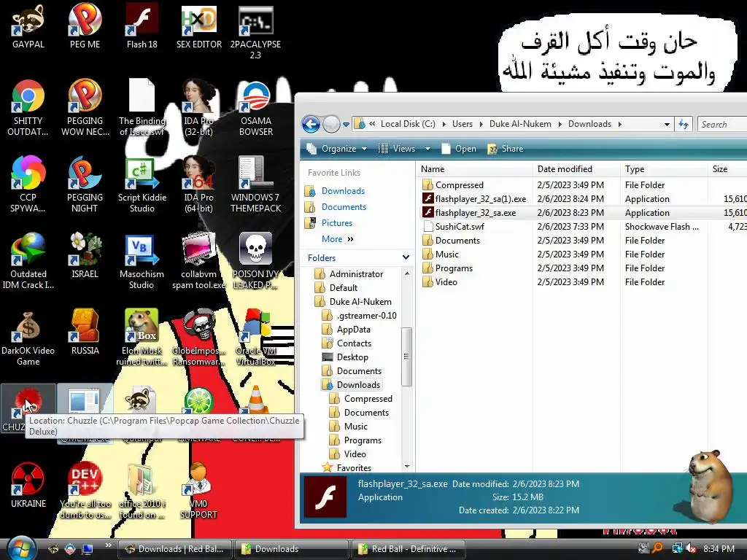Go to Downloads favorite link
Image resolution: width=747 pixels, height=560 pixels.
pyautogui.click(x=343, y=191)
